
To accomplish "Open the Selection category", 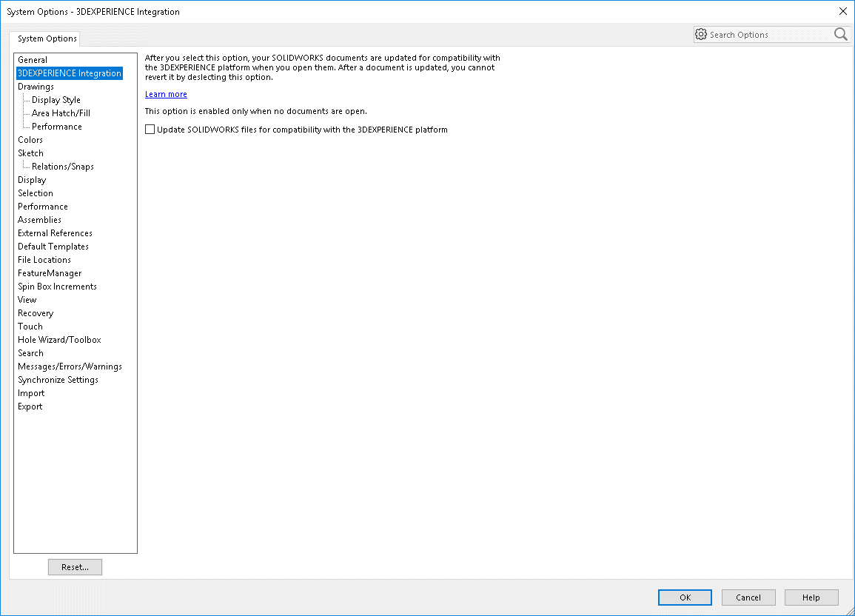I will [36, 193].
